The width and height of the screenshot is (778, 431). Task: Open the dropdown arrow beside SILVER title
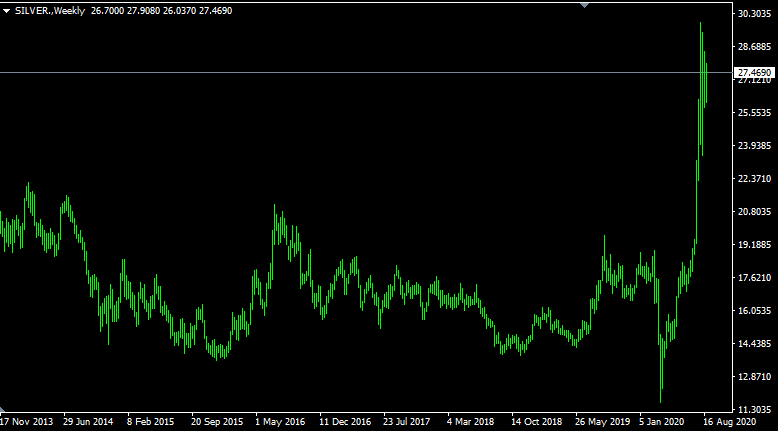pyautogui.click(x=6, y=11)
